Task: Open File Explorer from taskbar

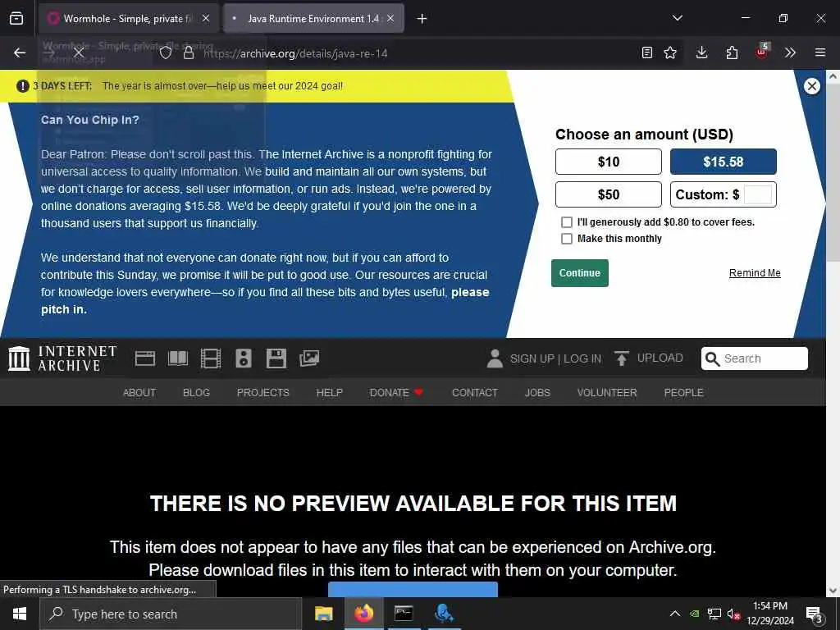Action: coord(323,614)
